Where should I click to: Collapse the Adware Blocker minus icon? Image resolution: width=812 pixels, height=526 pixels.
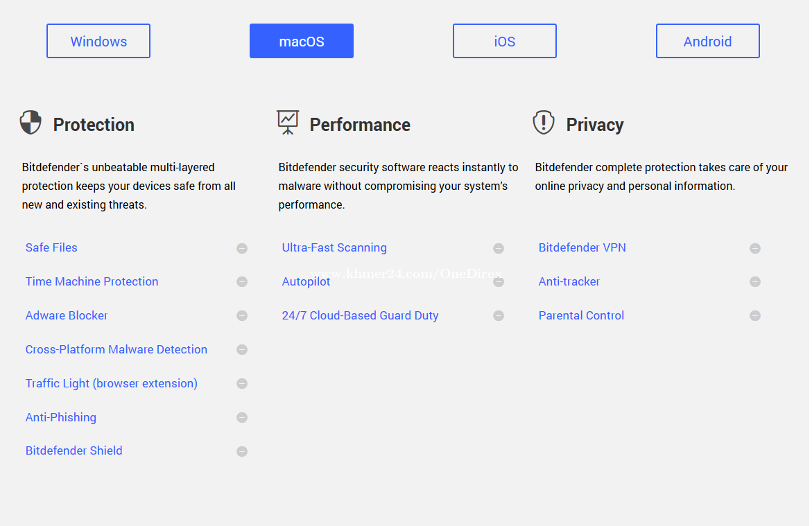tap(242, 315)
